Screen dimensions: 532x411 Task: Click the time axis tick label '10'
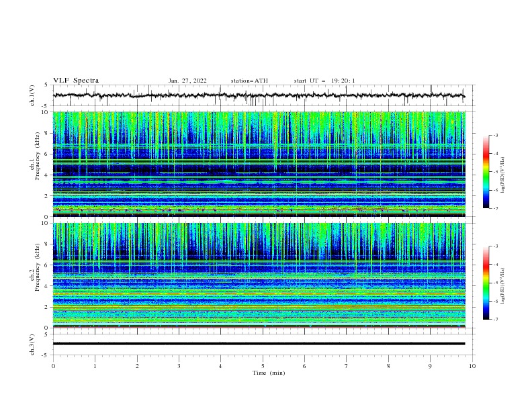[x=472, y=366]
